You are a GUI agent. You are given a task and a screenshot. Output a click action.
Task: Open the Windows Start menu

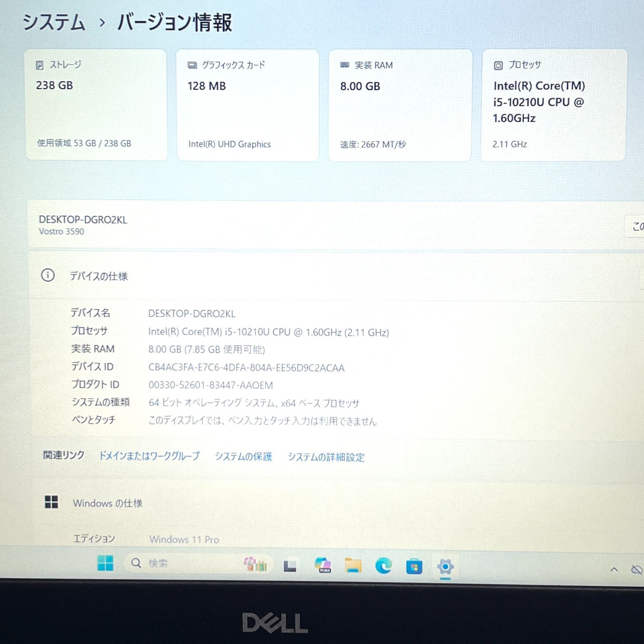tap(105, 563)
